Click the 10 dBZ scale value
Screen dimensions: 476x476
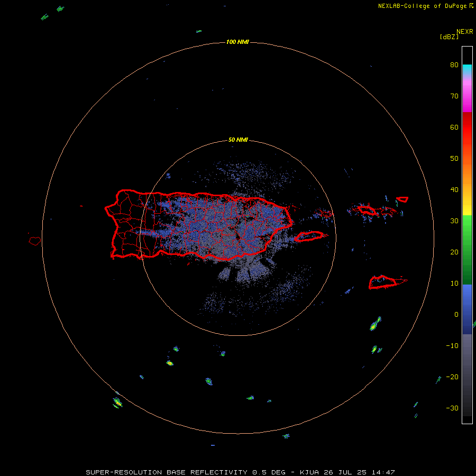(454, 283)
